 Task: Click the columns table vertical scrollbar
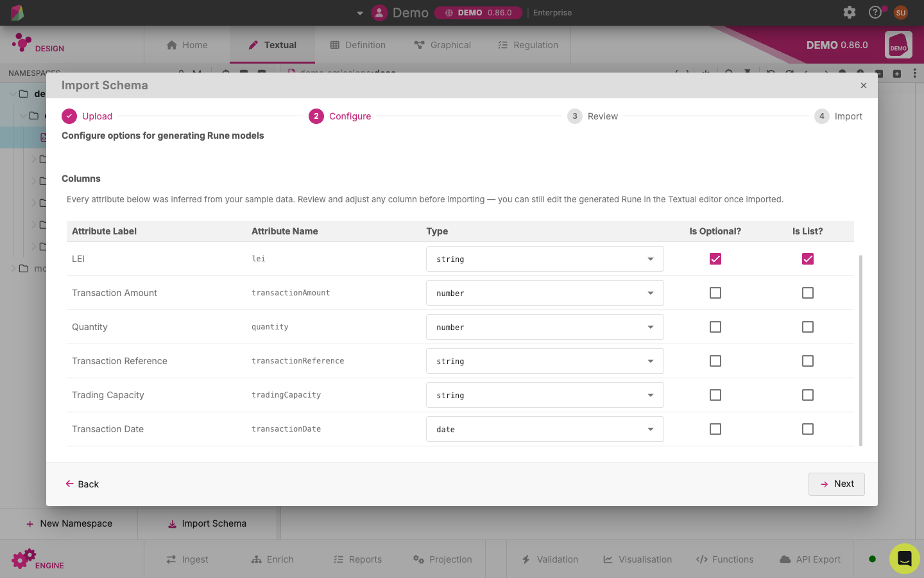coord(860,351)
